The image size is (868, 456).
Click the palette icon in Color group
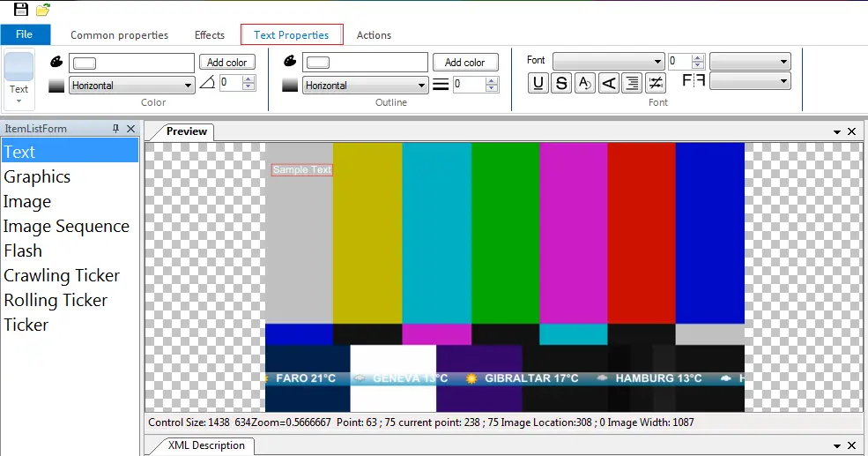(56, 62)
